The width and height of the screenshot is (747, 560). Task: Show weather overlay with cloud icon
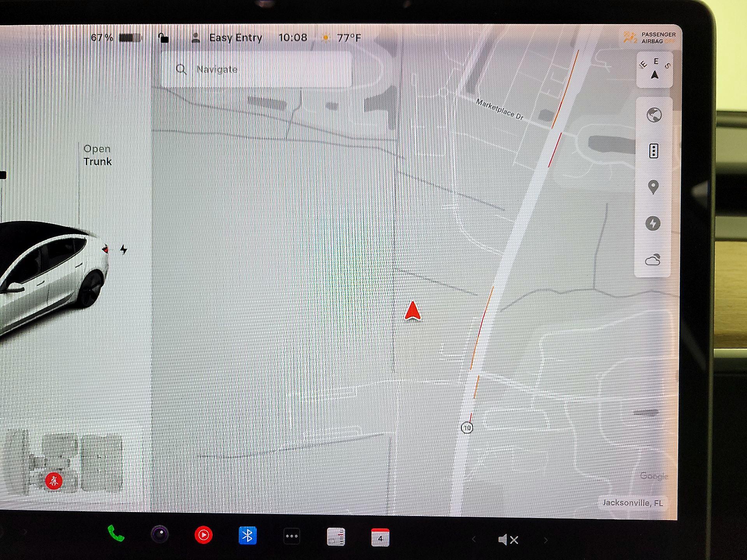point(653,259)
